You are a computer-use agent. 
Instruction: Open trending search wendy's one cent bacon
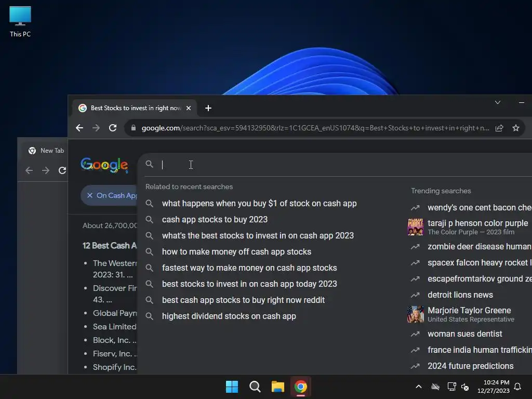[x=479, y=207]
